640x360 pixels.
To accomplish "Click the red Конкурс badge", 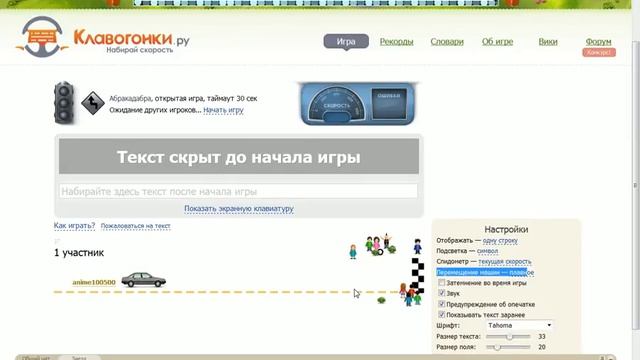I will 599,53.
